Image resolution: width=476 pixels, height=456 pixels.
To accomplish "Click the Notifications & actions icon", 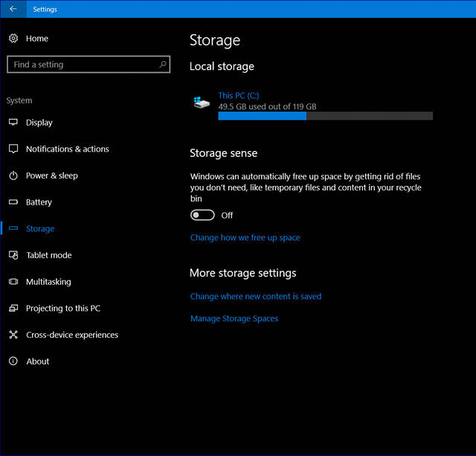I will (x=13, y=149).
